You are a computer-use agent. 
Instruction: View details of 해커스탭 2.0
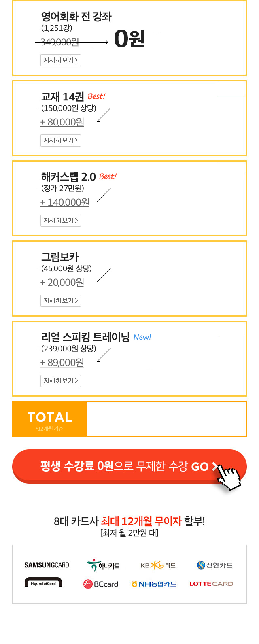coord(61,221)
